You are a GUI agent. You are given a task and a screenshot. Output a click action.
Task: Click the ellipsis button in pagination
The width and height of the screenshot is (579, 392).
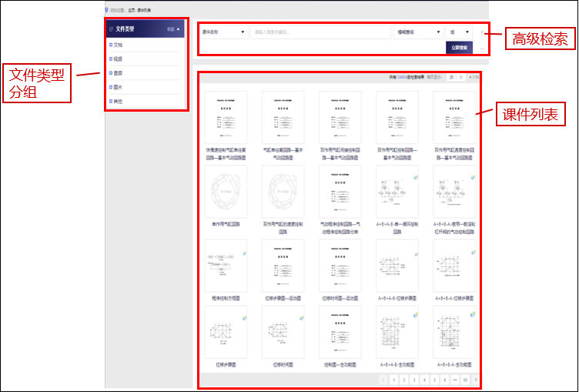tap(455, 380)
